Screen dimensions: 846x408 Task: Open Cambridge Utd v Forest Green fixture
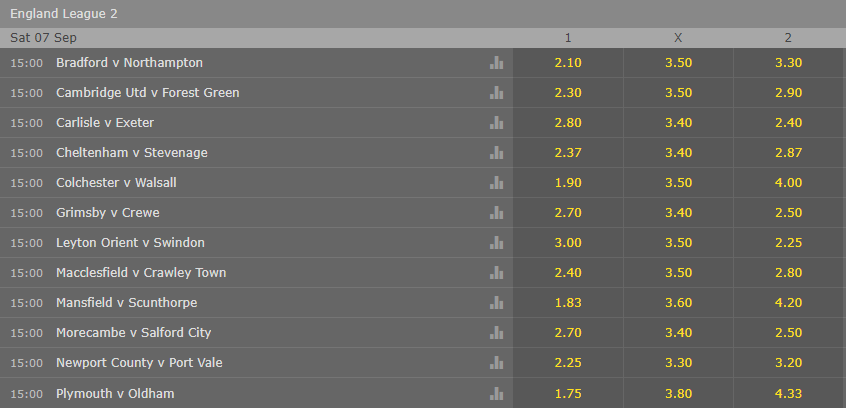point(147,93)
